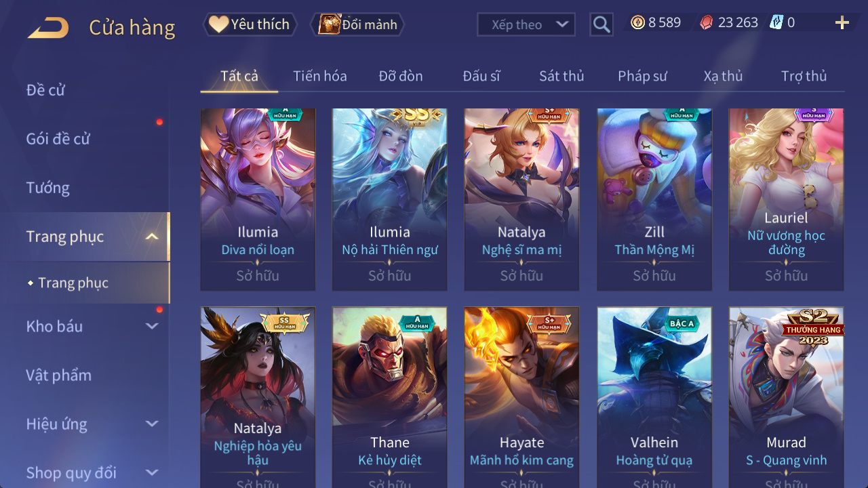
Task: Open the gold coin balance icon
Action: tap(637, 22)
